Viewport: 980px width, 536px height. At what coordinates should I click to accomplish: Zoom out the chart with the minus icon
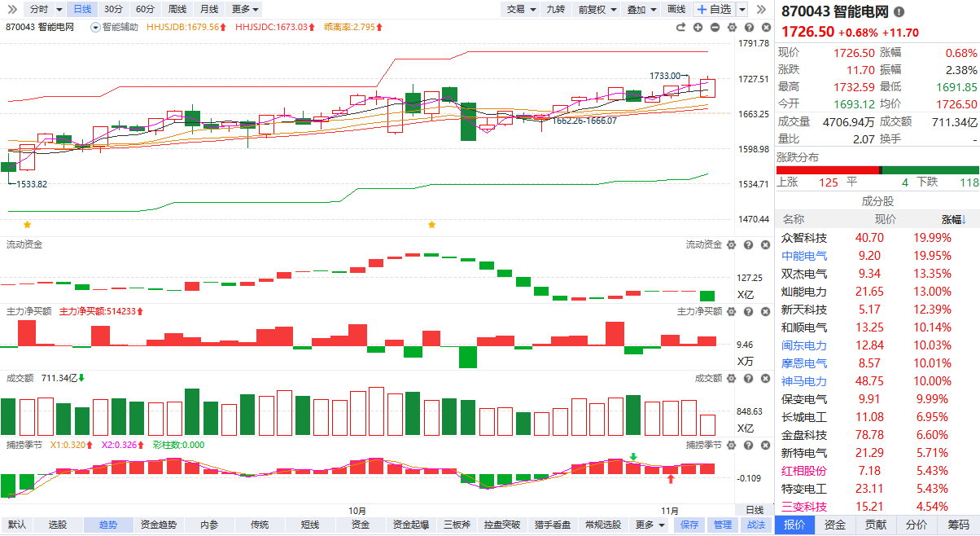point(715,27)
